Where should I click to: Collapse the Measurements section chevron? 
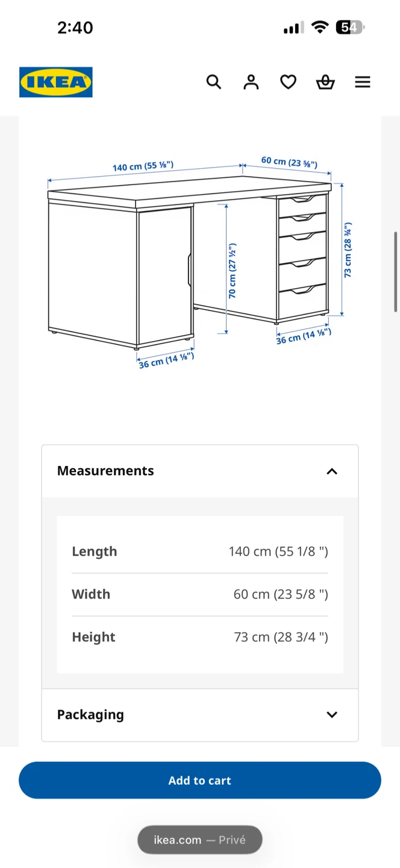coord(332,471)
